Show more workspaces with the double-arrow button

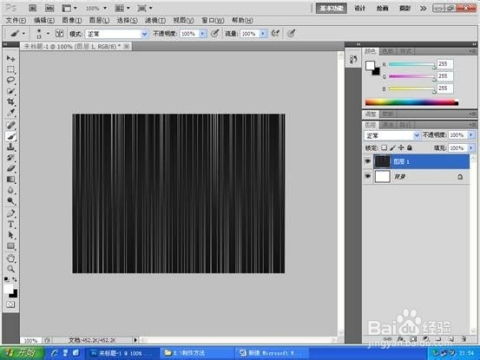[423, 8]
